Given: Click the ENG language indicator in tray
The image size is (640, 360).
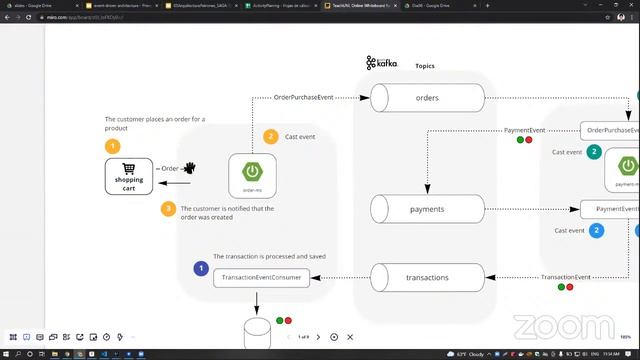Looking at the screenshot, I should click(x=595, y=354).
